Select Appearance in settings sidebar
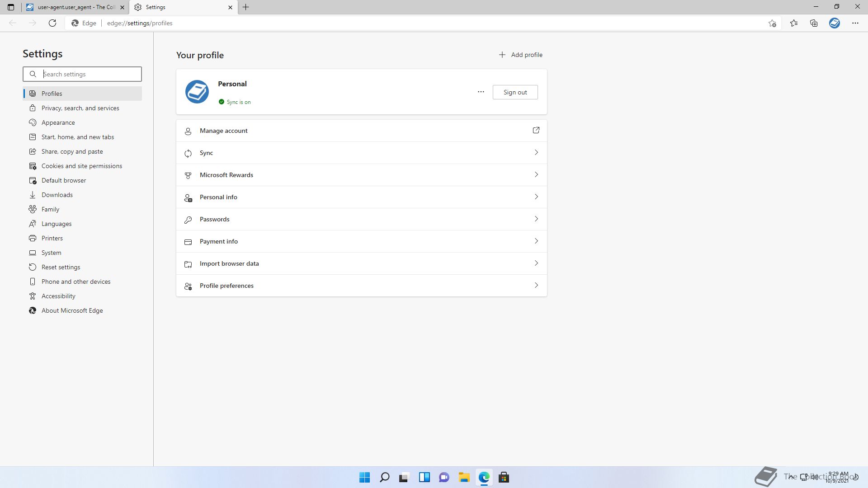The height and width of the screenshot is (488, 868). 58,122
